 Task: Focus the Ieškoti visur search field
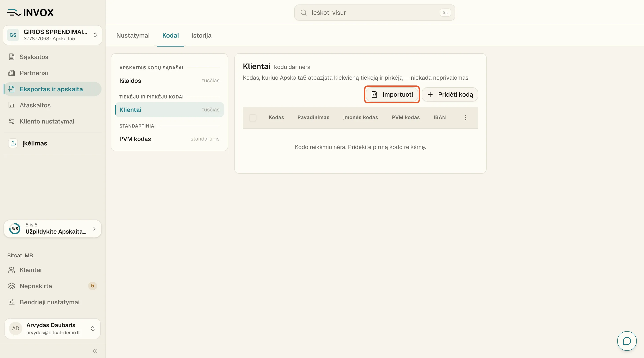point(375,13)
